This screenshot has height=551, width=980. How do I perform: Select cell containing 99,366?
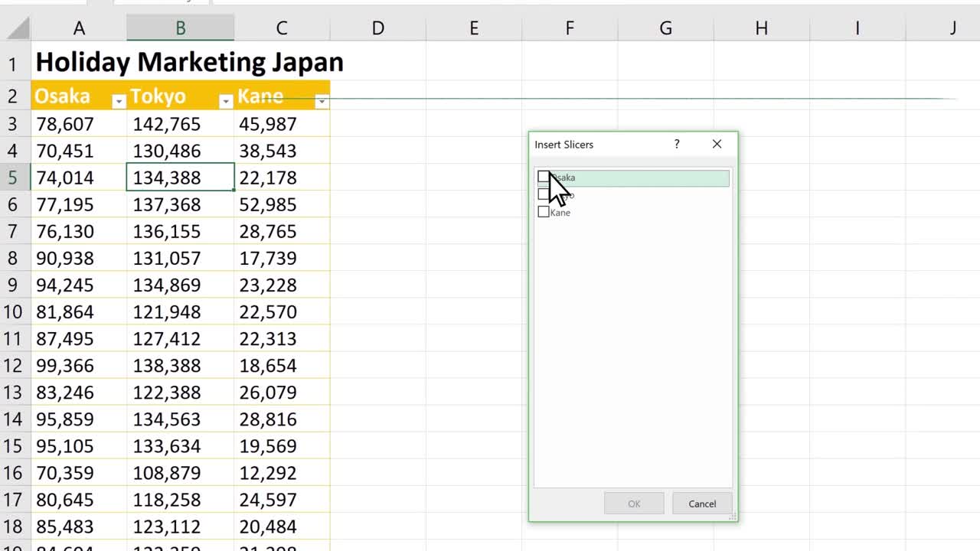click(79, 365)
